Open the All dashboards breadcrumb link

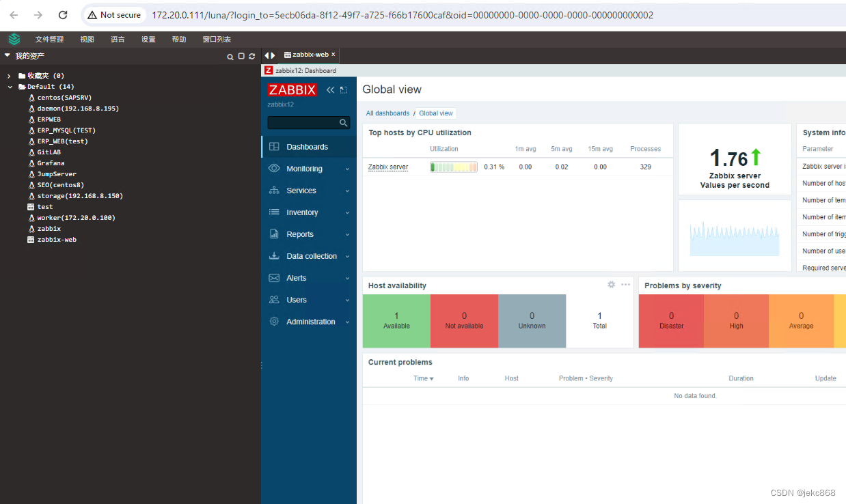click(x=387, y=113)
